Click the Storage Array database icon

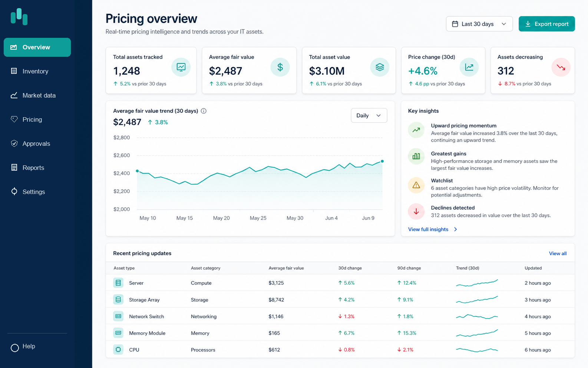(x=118, y=299)
